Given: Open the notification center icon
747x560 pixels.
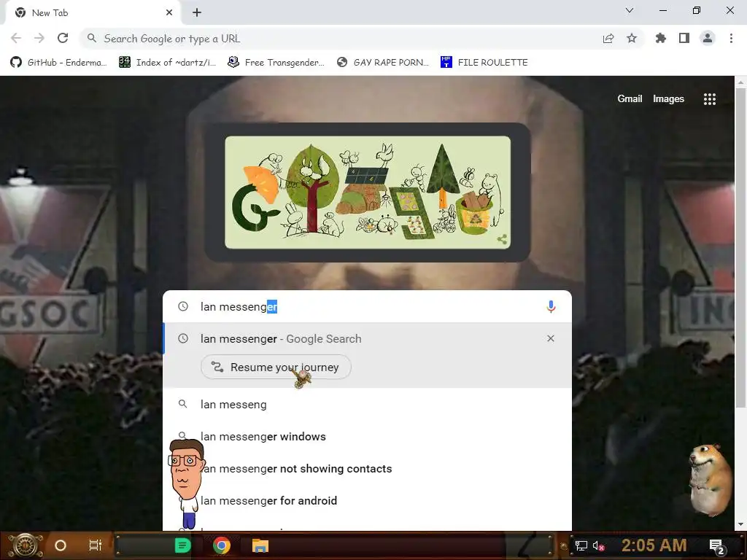Looking at the screenshot, I should click(717, 546).
